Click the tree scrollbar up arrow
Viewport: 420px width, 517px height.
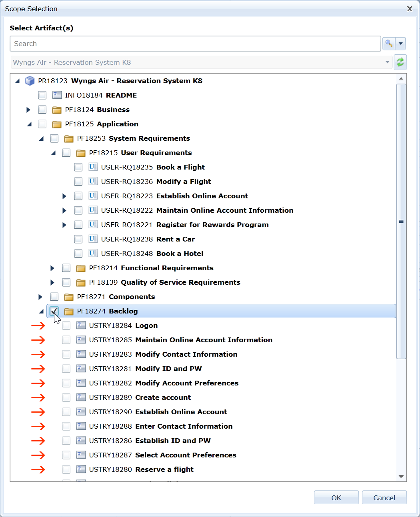(401, 78)
